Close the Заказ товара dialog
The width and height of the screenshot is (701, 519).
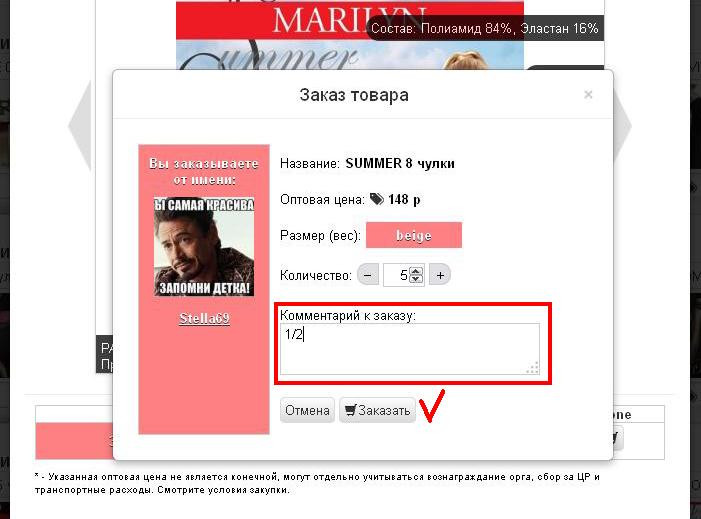point(588,94)
